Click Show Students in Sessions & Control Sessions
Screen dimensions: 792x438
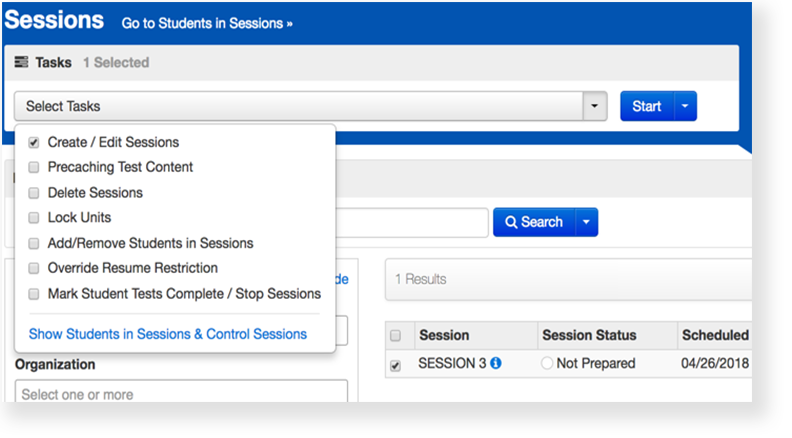(168, 334)
